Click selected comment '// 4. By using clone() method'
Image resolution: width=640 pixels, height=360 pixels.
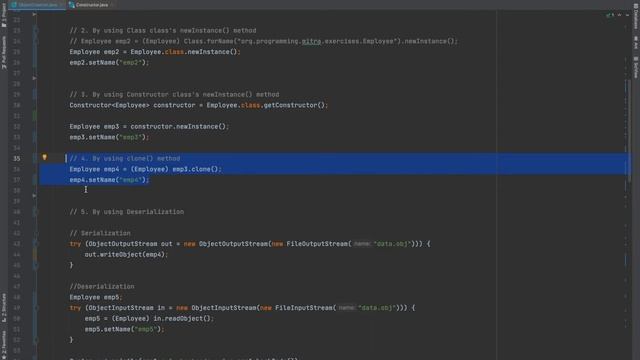coord(124,158)
